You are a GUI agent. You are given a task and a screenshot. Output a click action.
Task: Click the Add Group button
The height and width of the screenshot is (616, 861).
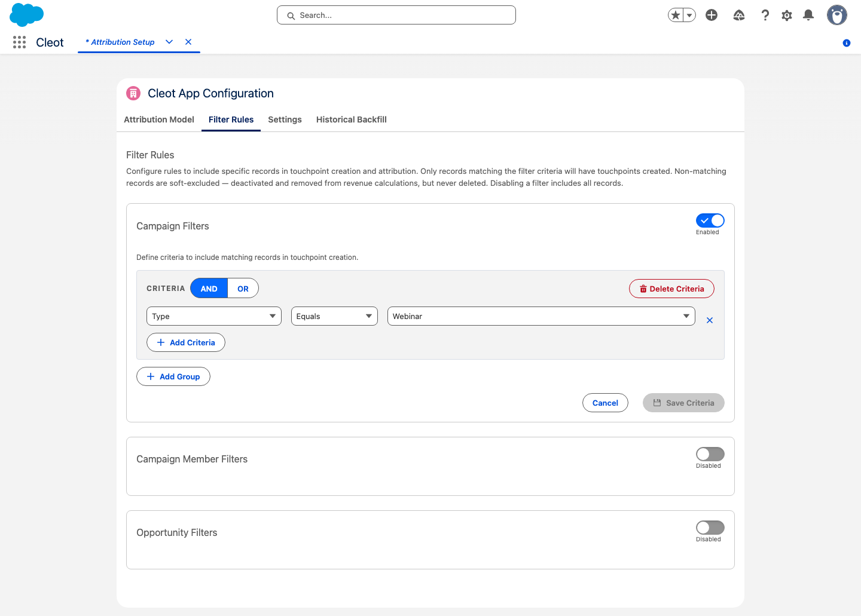pos(173,376)
